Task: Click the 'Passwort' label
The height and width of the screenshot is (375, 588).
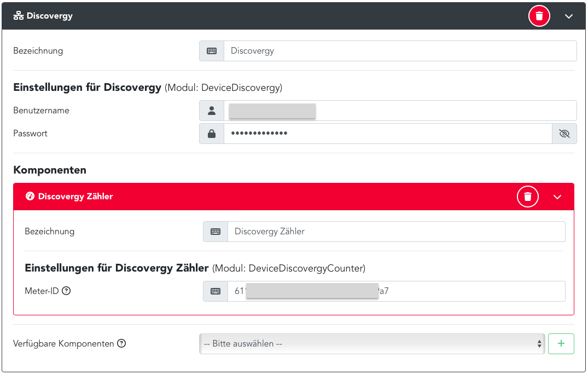Action: (31, 134)
